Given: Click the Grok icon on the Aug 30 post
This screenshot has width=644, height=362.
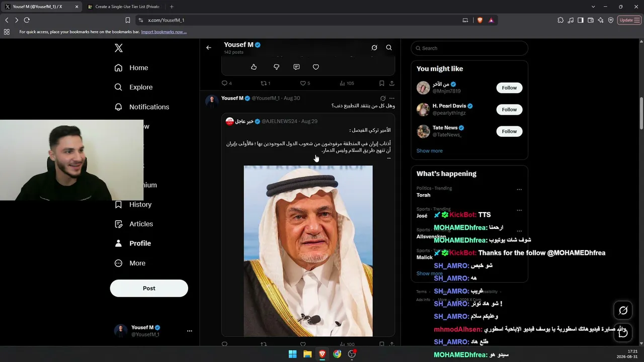Looking at the screenshot, I should coord(383,99).
